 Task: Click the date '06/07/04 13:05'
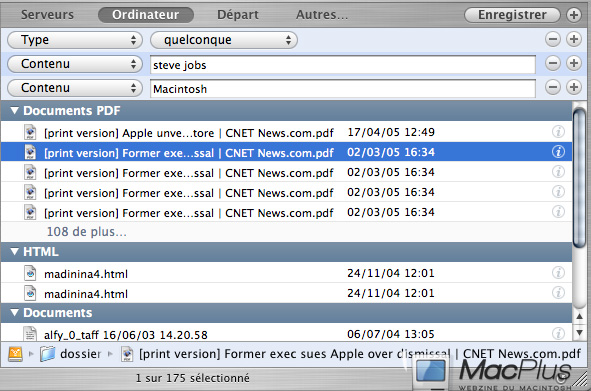pyautogui.click(x=391, y=334)
